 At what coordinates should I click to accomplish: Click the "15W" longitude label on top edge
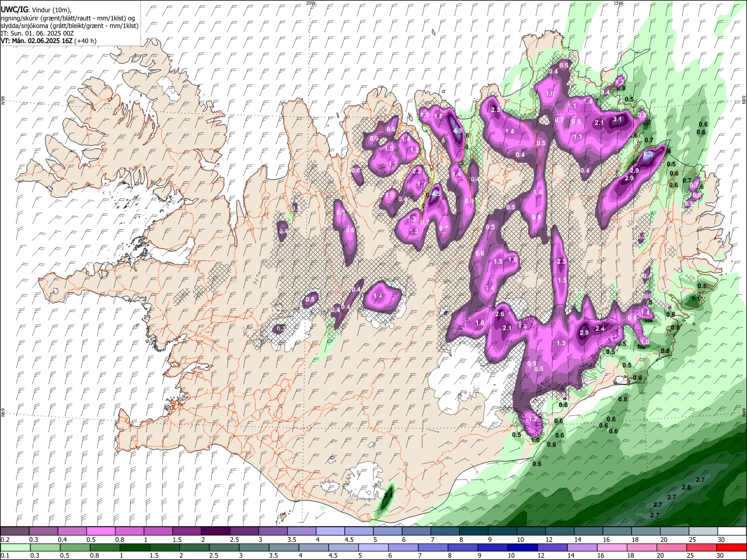click(x=619, y=3)
